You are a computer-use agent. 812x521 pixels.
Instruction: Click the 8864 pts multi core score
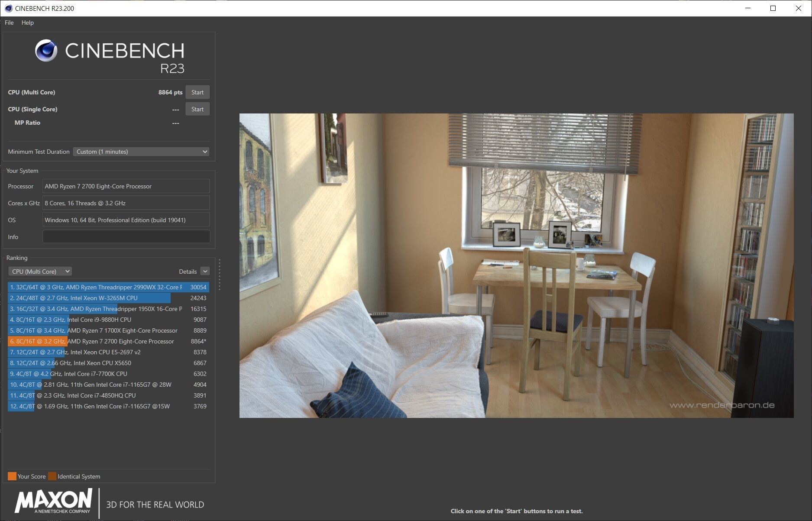[x=170, y=92]
